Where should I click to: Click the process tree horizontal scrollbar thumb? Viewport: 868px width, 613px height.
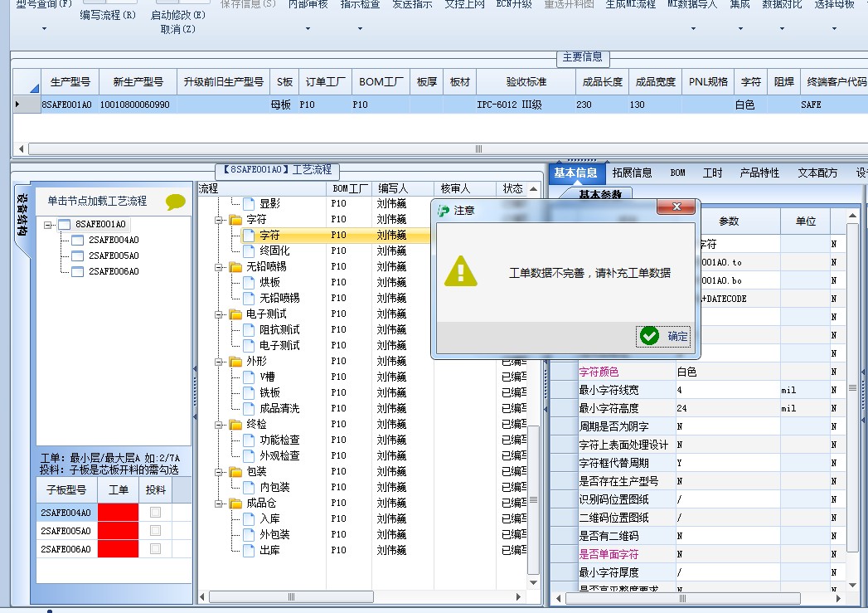291,597
